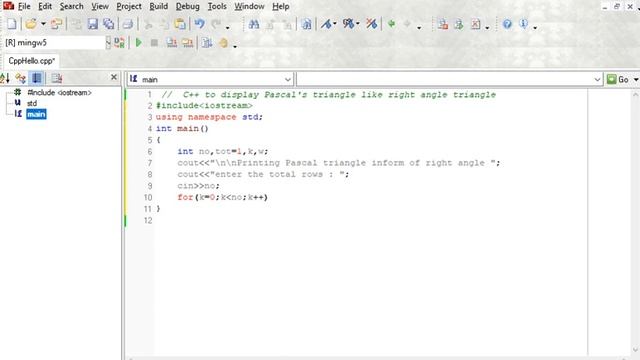The image size is (640, 360).
Task: Close the outline side panel
Action: (x=114, y=77)
